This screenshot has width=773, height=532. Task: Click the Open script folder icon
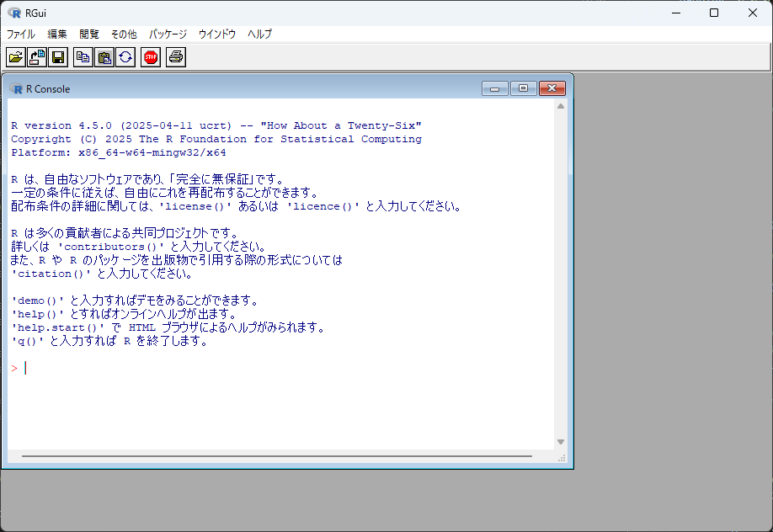pyautogui.click(x=16, y=57)
